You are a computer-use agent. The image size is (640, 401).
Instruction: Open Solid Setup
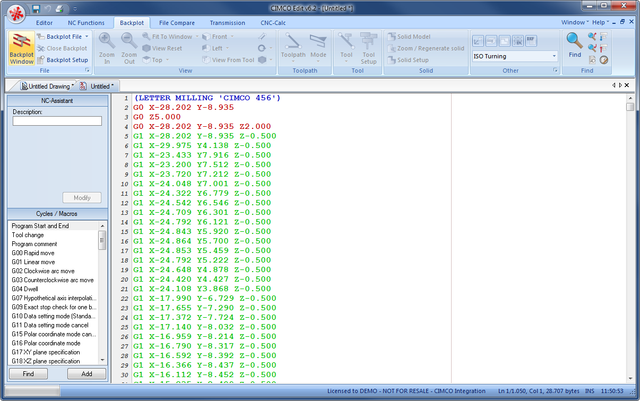pos(408,60)
